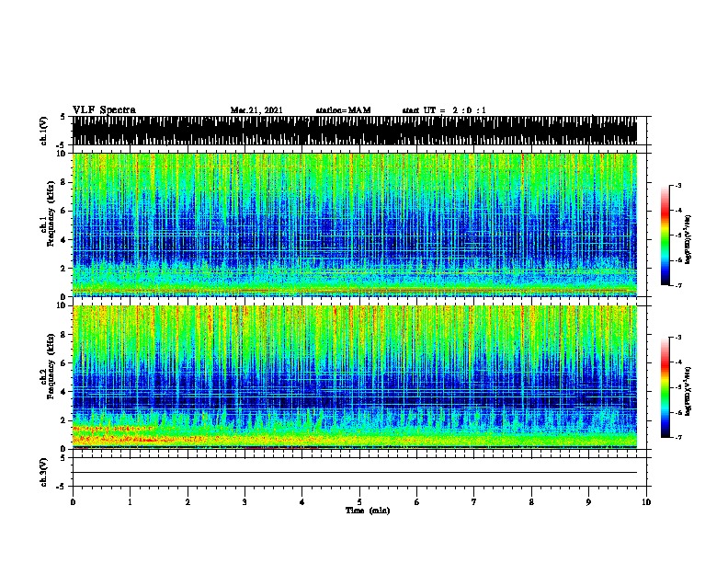
Task: Click tick label "4" on the time axis
Action: [x=301, y=502]
